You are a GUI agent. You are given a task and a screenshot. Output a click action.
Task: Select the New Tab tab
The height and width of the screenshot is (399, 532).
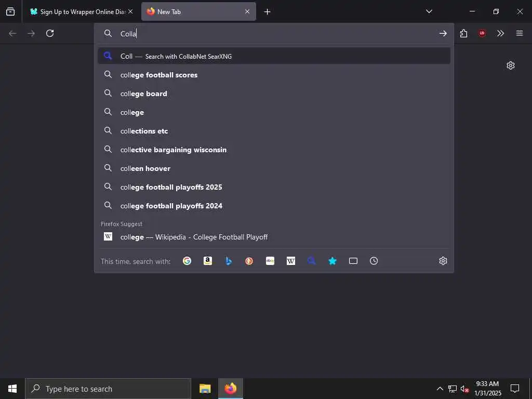click(x=198, y=12)
